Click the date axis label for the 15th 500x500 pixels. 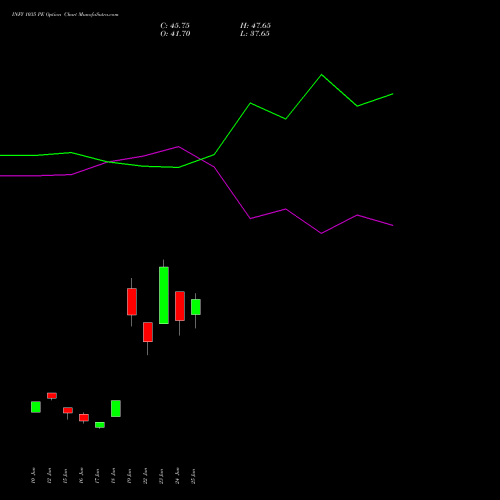[x=65, y=476]
